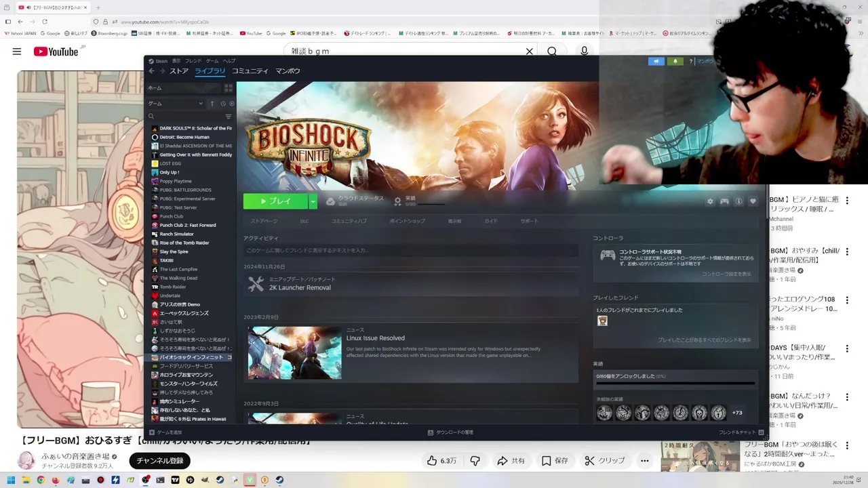Click the Steam announcements megaphone button

tap(656, 61)
